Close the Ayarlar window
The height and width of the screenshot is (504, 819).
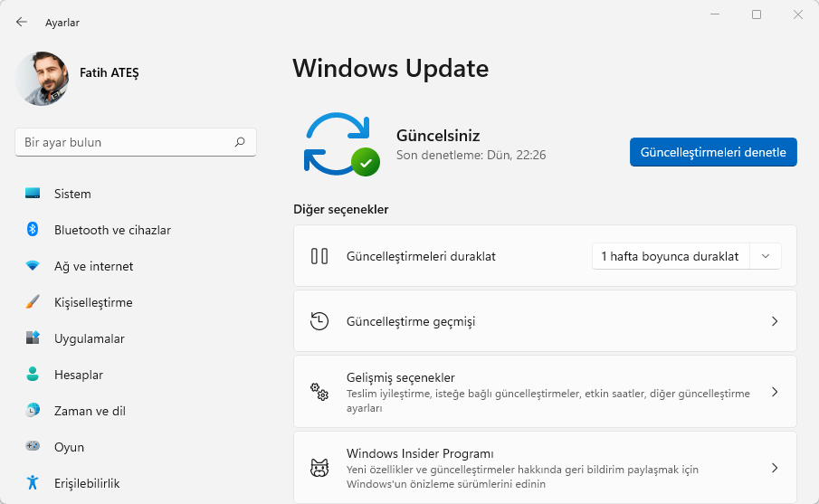797,14
